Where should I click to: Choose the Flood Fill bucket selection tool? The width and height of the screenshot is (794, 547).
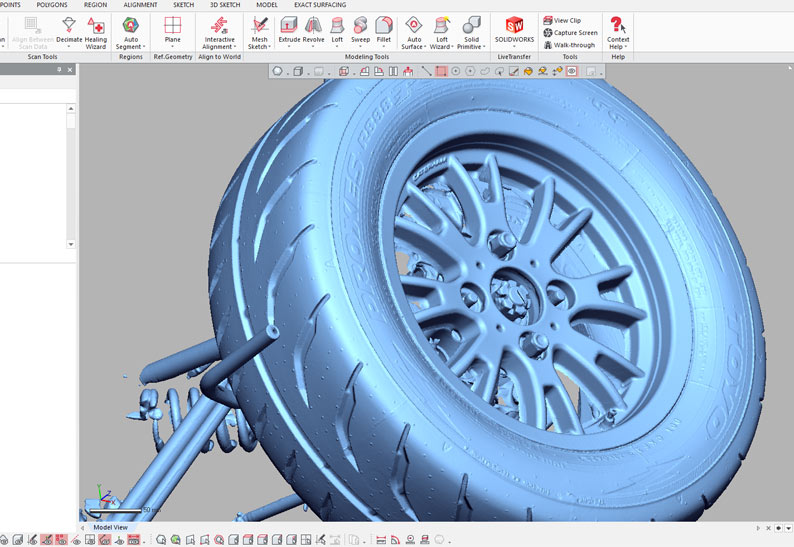click(x=528, y=71)
